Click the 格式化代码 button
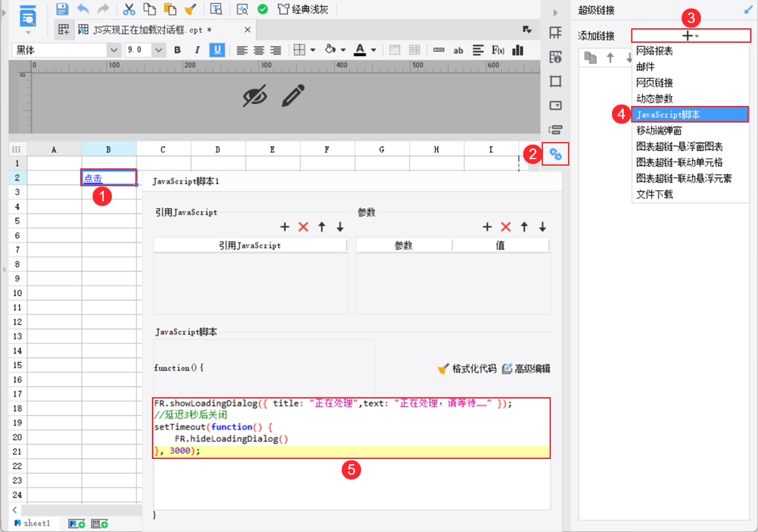Image resolution: width=758 pixels, height=532 pixels. 467,369
